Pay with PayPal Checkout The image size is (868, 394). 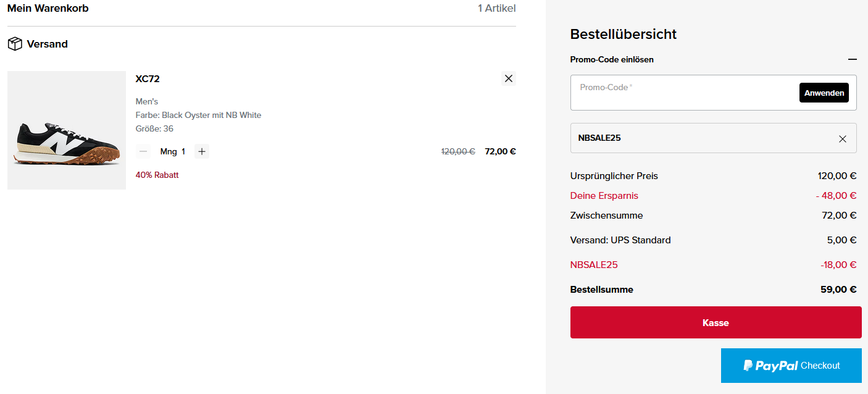[x=791, y=366]
